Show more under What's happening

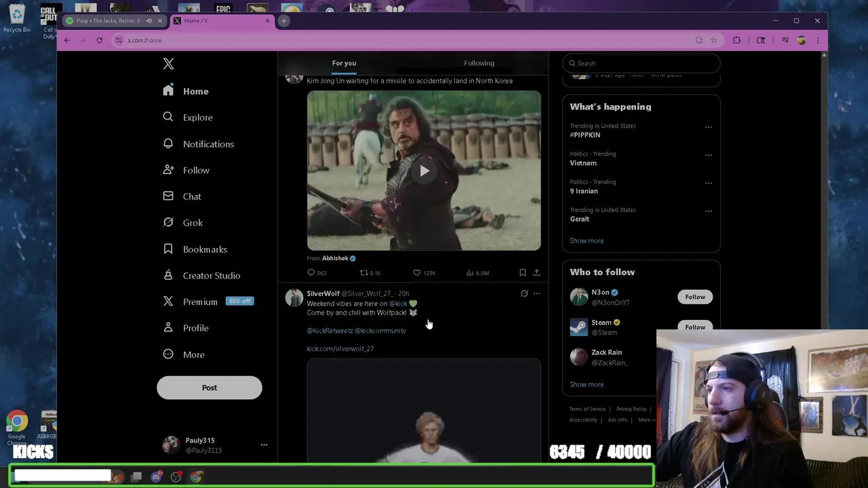point(587,241)
